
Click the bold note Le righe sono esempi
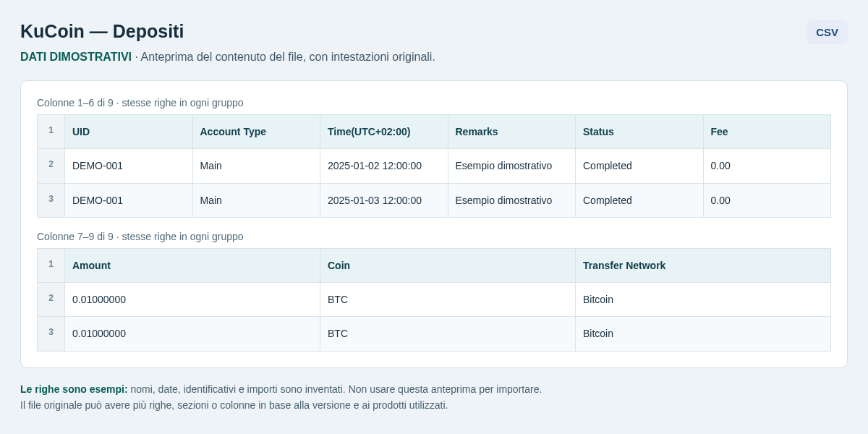74,389
